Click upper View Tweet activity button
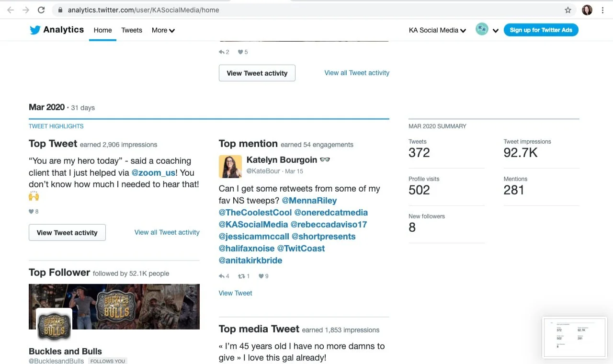Viewport: 613px width, 364px height. 257,73
